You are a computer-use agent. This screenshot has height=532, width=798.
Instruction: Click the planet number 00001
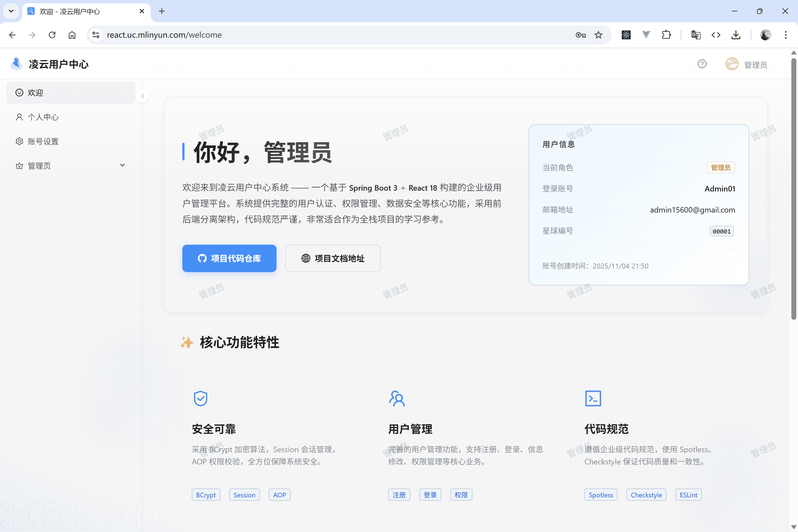721,231
